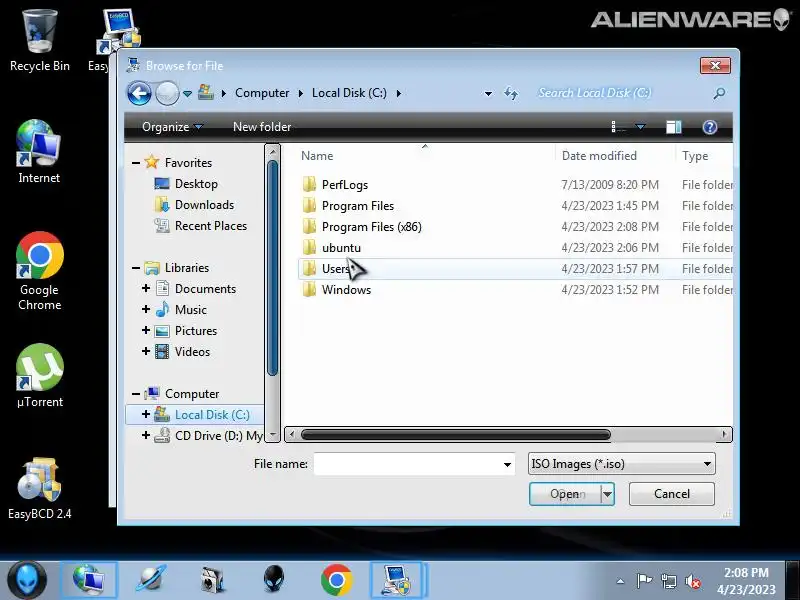Click the File name input field

tap(408, 464)
